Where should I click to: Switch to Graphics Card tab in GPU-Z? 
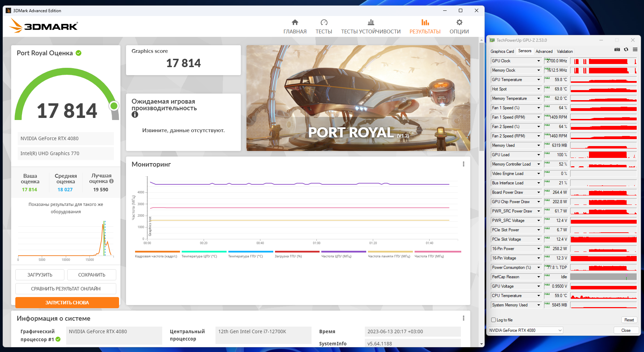pyautogui.click(x=502, y=51)
